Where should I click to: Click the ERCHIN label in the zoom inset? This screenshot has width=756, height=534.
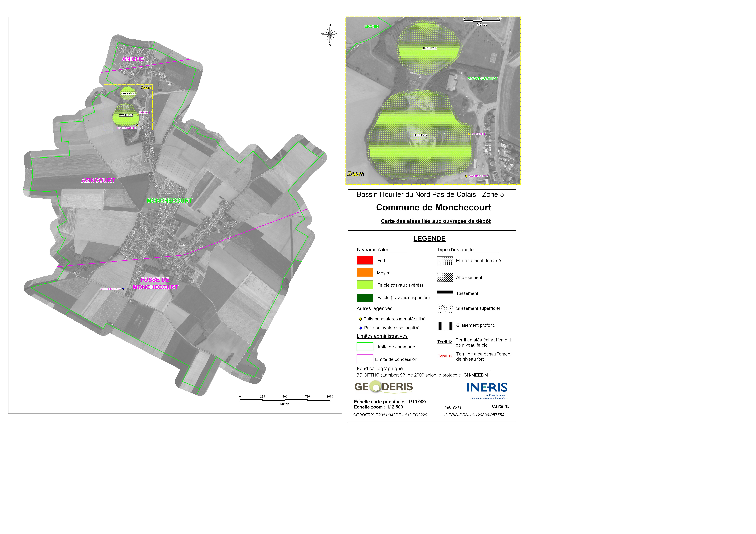372,26
